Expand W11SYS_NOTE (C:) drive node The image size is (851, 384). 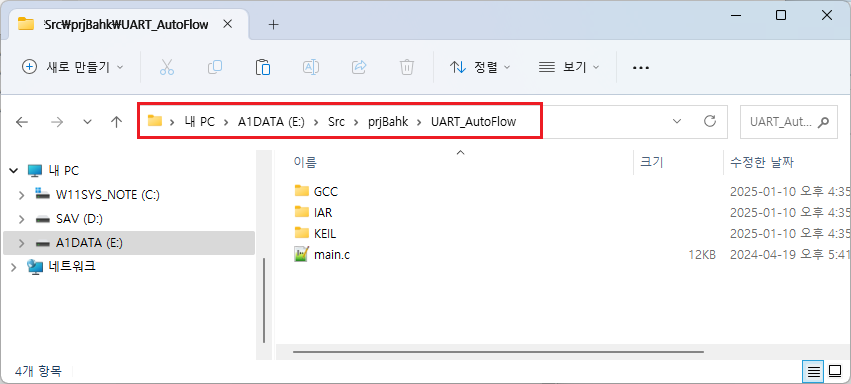(x=21, y=194)
